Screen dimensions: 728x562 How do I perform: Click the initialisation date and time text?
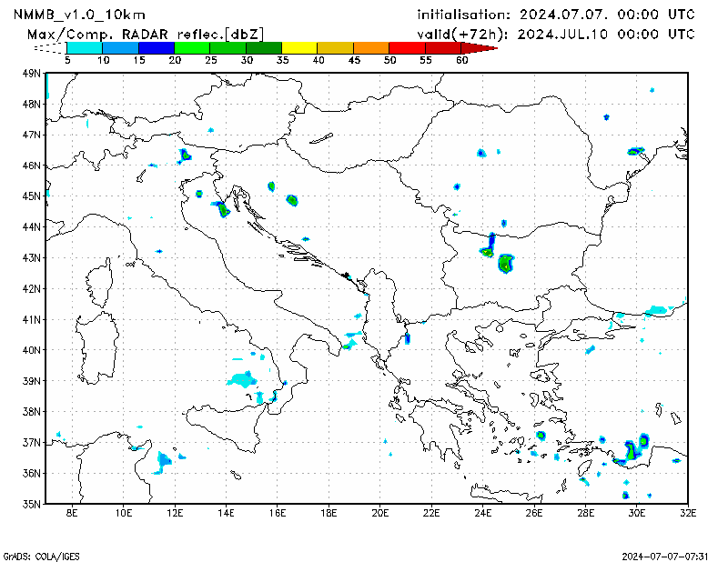click(555, 15)
